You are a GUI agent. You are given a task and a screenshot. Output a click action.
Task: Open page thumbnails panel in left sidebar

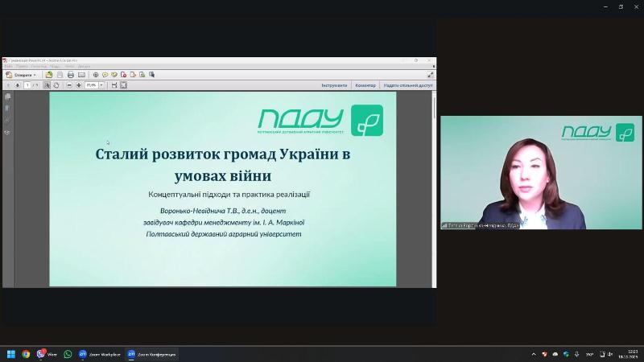(8, 97)
